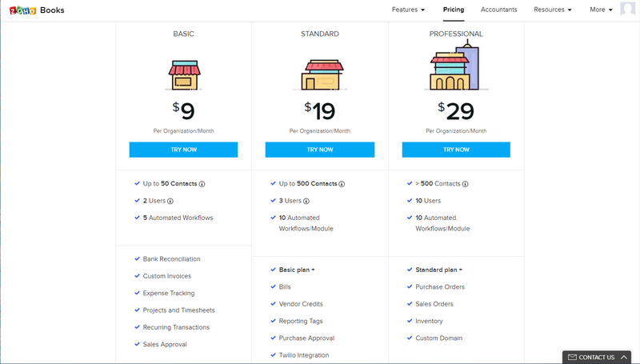Click the Basic plan shop illustration
640x364 pixels.
(184, 75)
